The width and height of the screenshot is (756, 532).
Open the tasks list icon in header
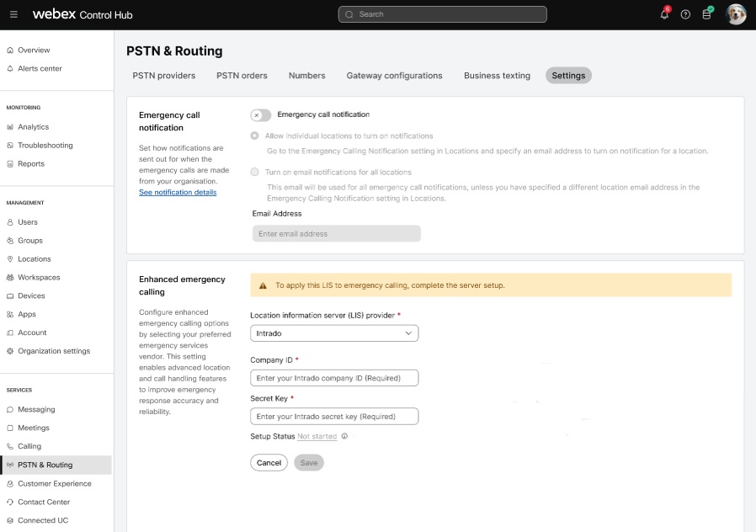point(707,14)
